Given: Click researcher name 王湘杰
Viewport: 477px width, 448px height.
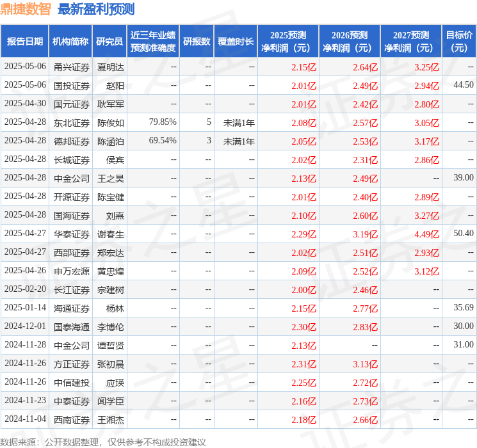Looking at the screenshot, I should (110, 420).
